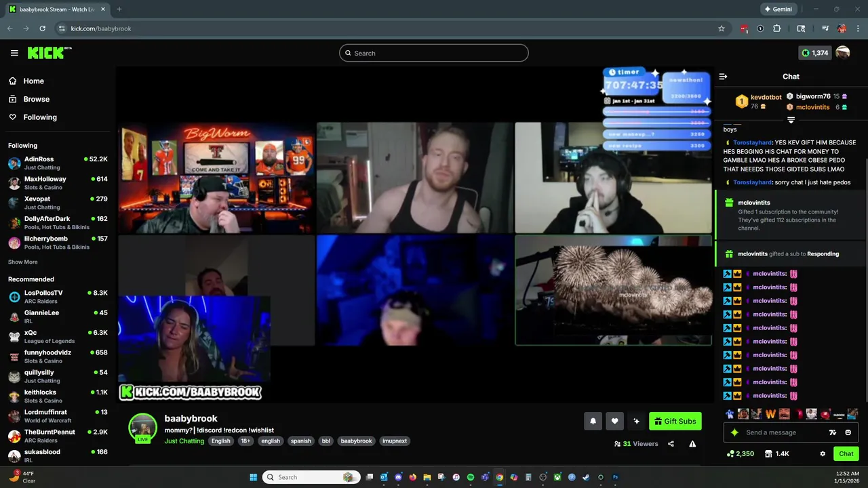The image size is (868, 488).
Task: Select the English language tag
Action: [220, 441]
